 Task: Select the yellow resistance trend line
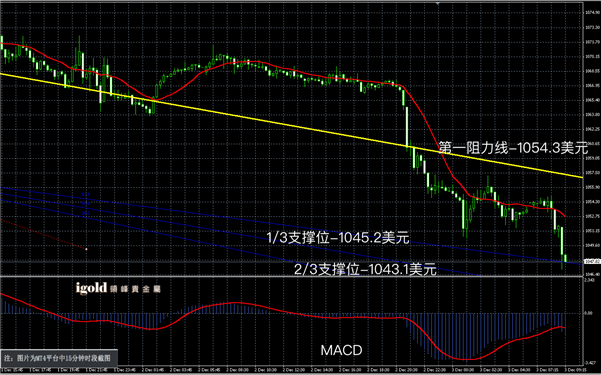click(291, 124)
